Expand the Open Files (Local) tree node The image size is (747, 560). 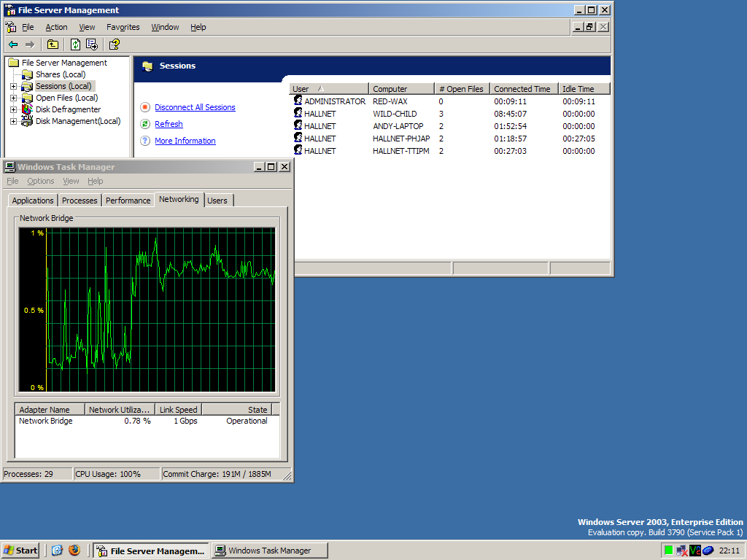(x=13, y=98)
